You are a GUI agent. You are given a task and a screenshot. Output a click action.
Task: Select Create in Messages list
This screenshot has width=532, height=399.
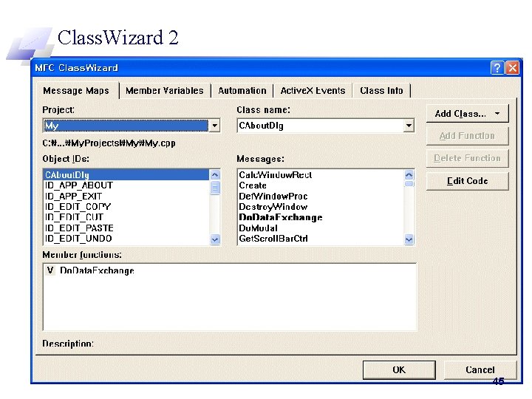tap(321, 185)
